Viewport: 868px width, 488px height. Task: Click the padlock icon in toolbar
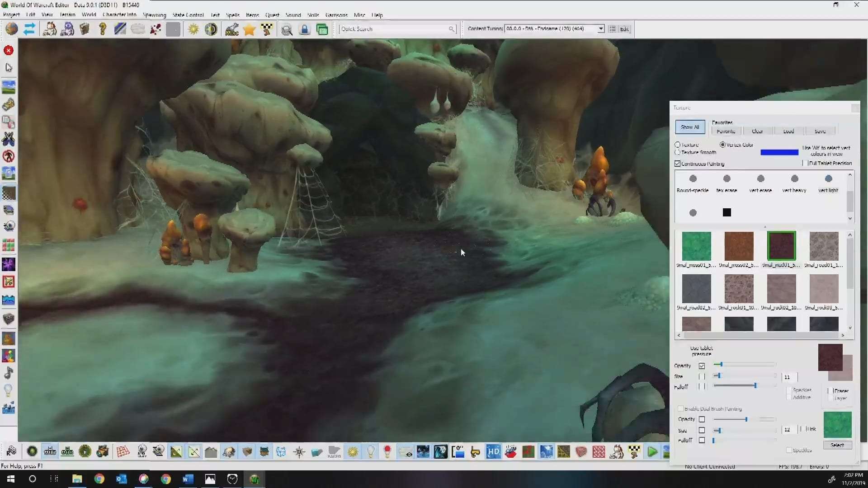[x=305, y=29]
